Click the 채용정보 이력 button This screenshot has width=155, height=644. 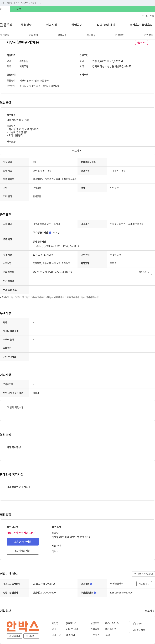pyautogui.click(x=139, y=630)
